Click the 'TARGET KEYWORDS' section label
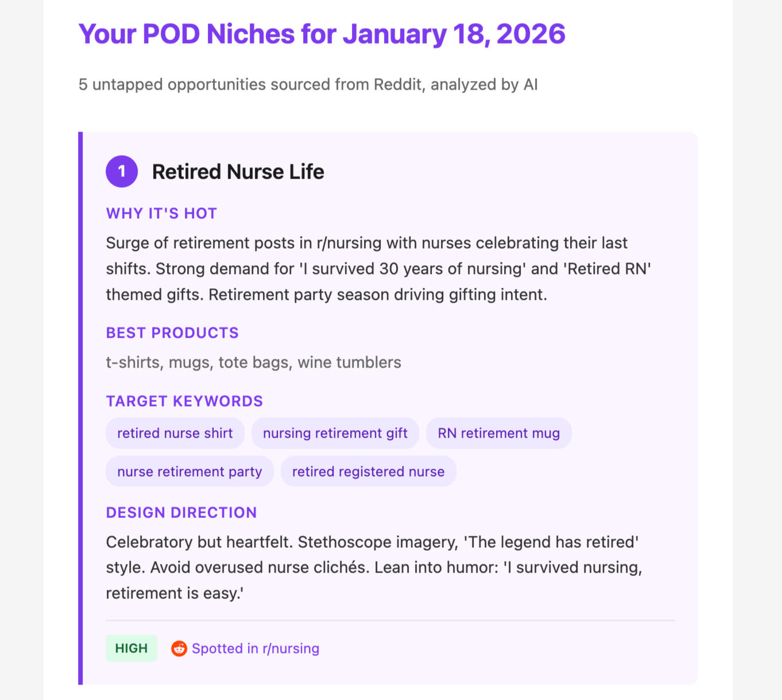Image resolution: width=782 pixels, height=700 pixels. [184, 401]
